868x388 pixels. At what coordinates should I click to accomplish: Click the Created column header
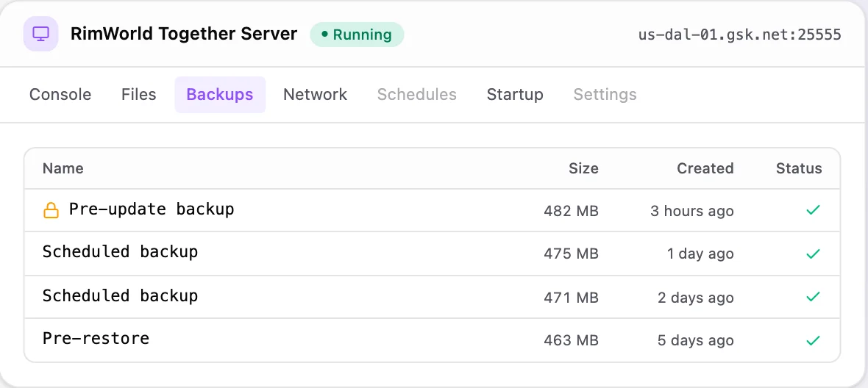coord(705,168)
